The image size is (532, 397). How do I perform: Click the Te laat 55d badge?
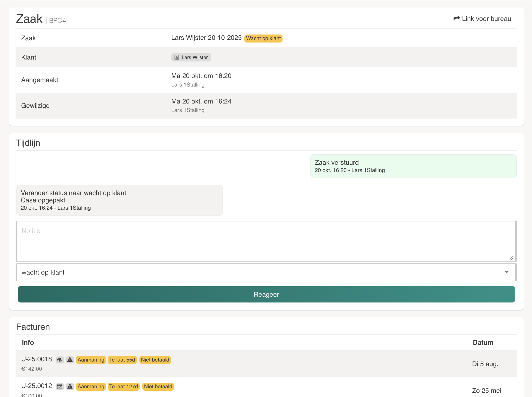(x=122, y=360)
